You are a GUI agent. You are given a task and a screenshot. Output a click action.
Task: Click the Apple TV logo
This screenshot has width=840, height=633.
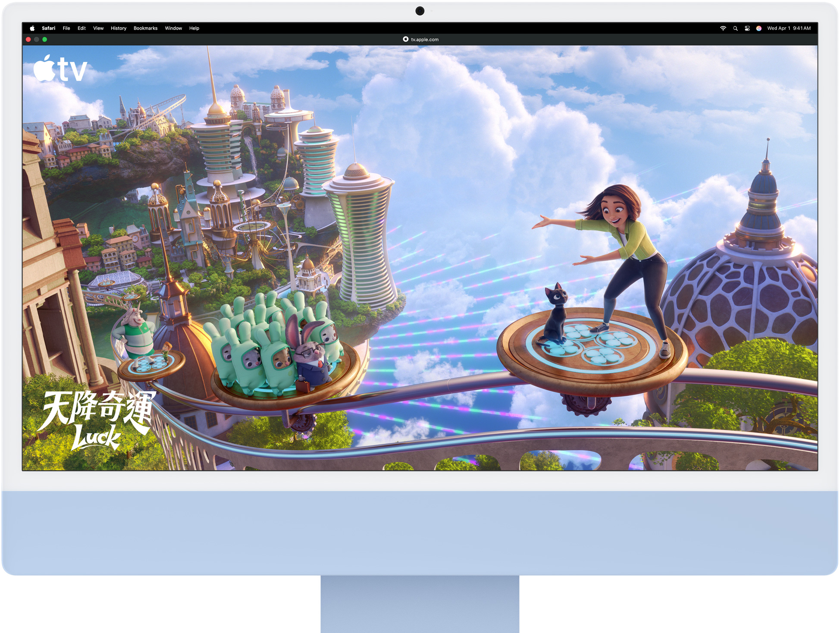(60, 69)
